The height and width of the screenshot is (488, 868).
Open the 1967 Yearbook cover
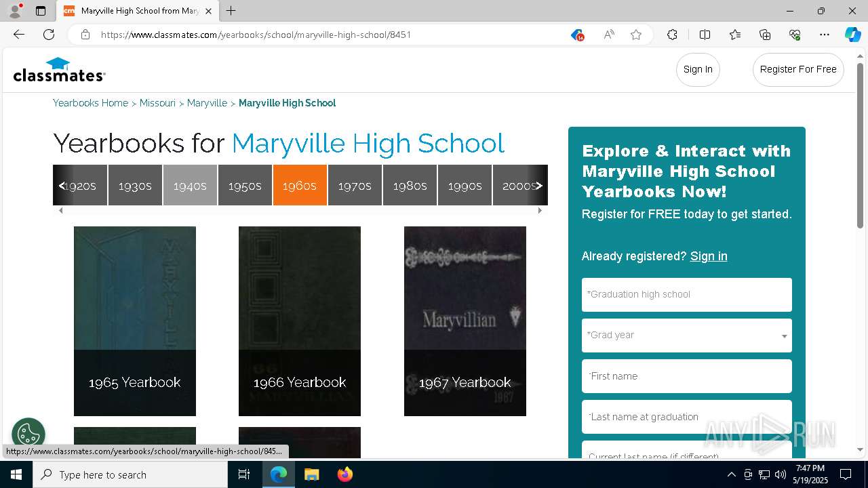(x=465, y=321)
